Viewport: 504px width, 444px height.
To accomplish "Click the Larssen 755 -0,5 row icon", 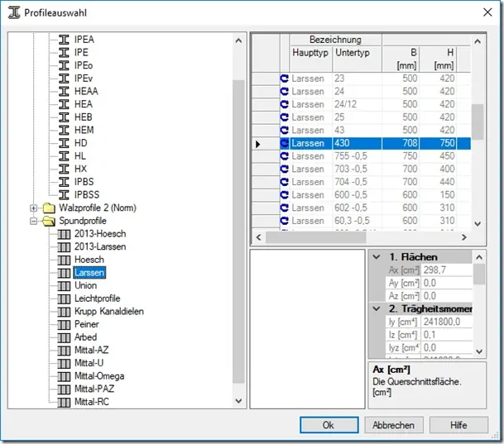I will (x=285, y=156).
